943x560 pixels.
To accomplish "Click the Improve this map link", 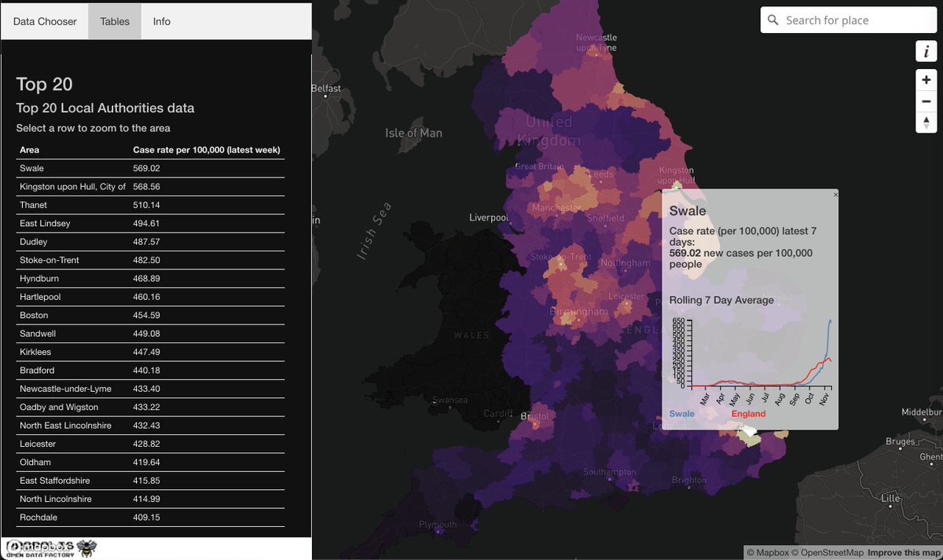I will pyautogui.click(x=904, y=553).
